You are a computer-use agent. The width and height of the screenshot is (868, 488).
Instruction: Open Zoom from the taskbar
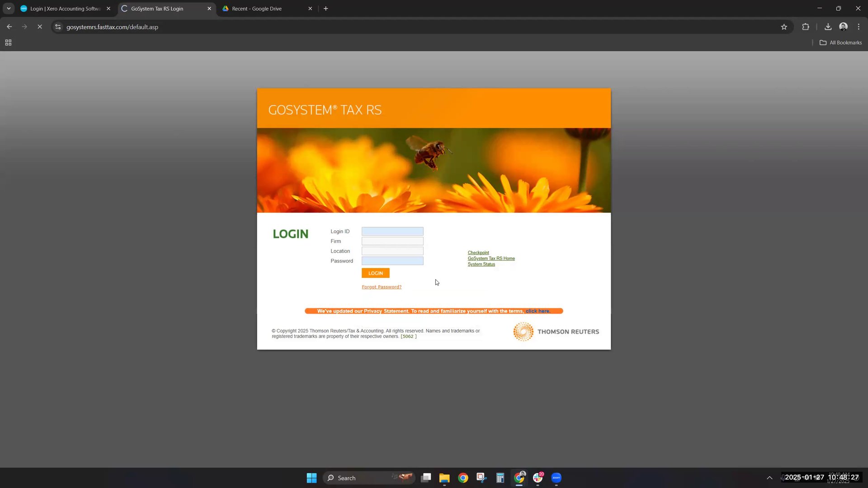[x=556, y=478]
